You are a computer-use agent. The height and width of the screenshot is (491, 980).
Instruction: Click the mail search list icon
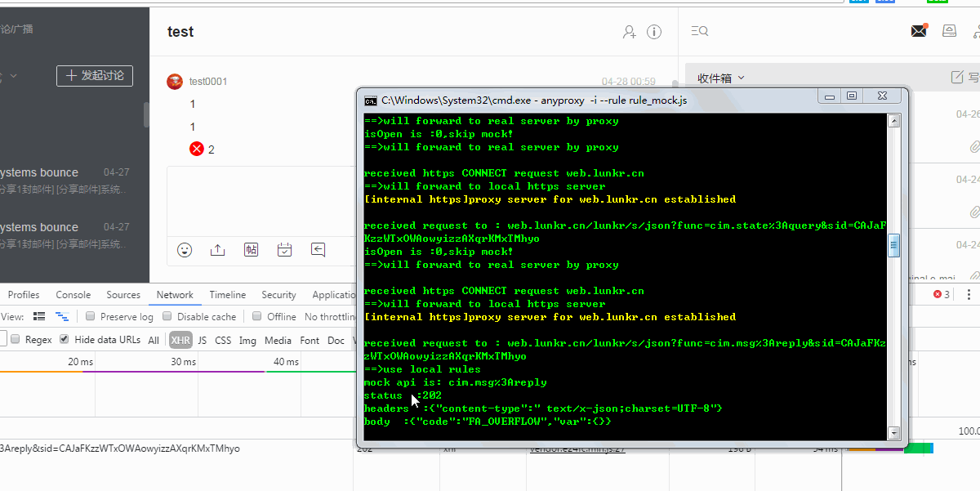[x=699, y=31]
